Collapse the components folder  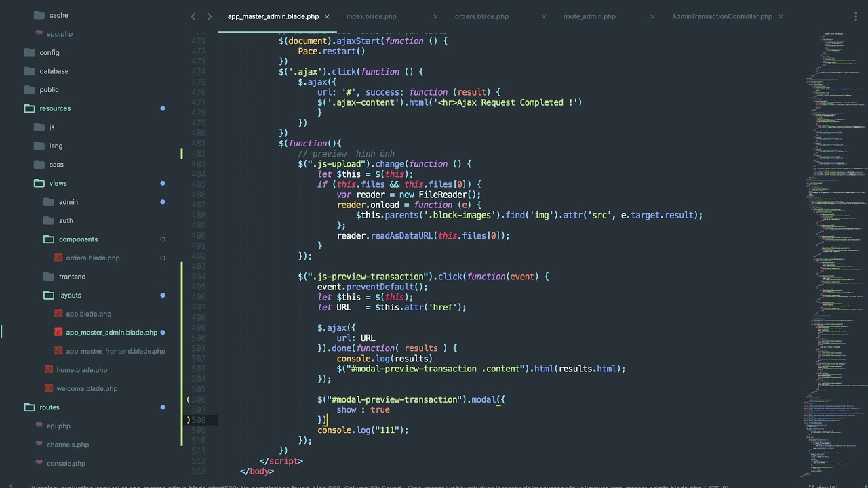click(48, 239)
